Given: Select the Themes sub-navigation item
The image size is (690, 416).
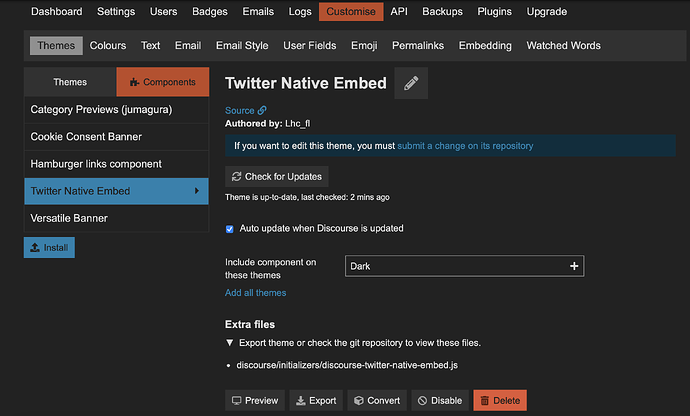Looking at the screenshot, I should coord(56,46).
